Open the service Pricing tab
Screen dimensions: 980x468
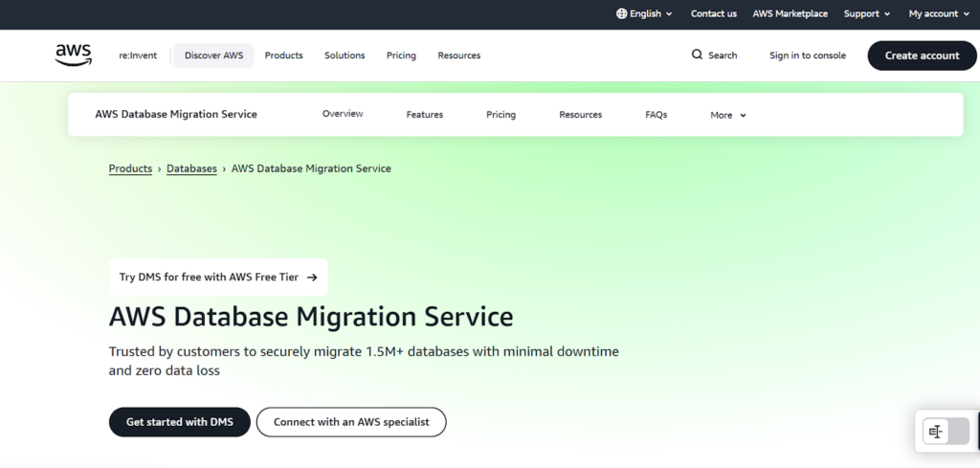[501, 115]
